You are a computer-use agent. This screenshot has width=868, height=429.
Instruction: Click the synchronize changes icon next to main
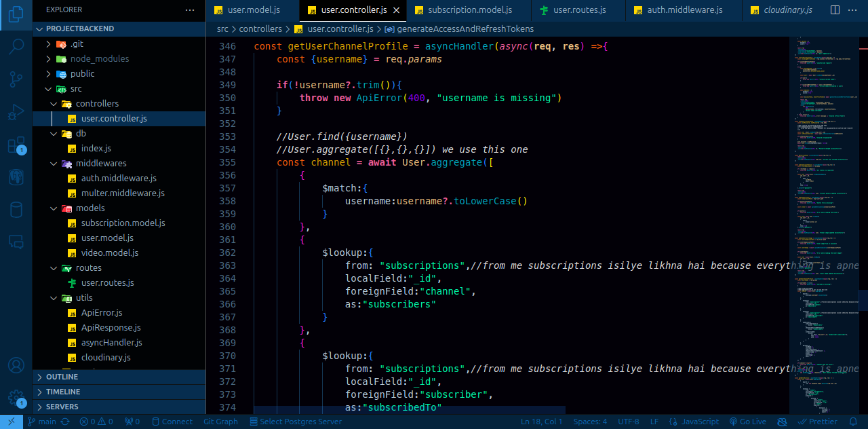pyautogui.click(x=65, y=422)
